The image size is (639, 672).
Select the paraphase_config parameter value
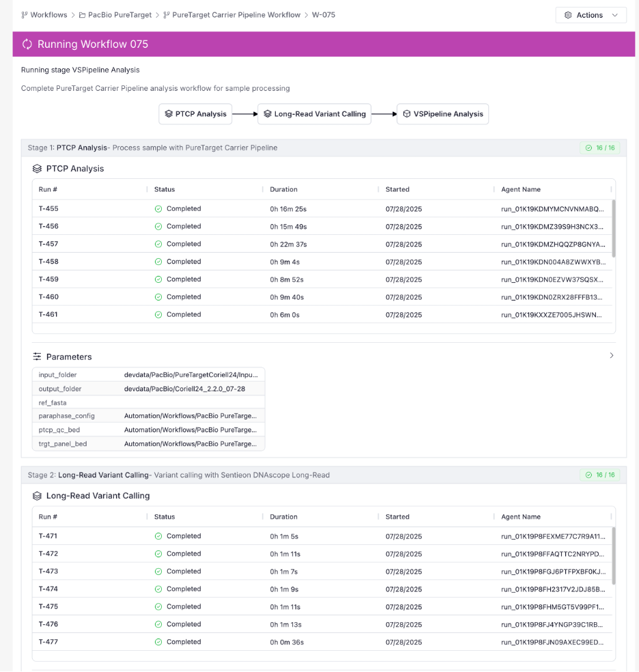tap(190, 416)
